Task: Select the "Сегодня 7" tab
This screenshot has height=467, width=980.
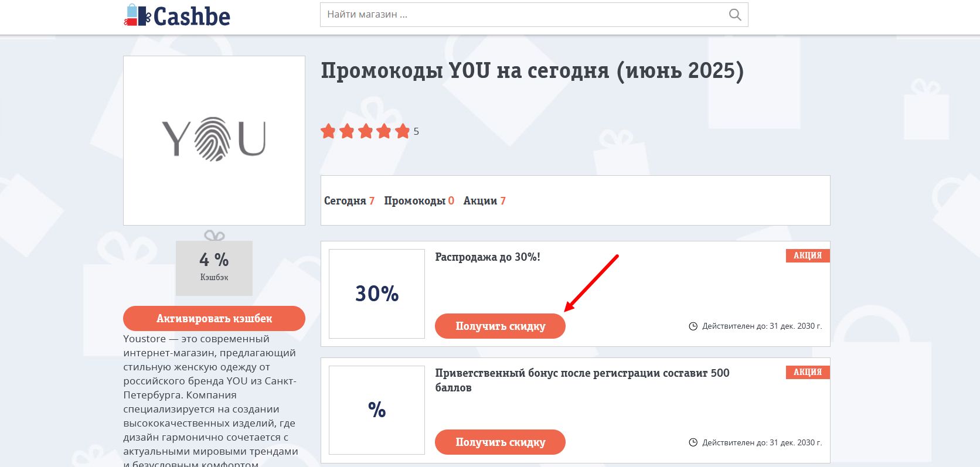Action: point(349,200)
